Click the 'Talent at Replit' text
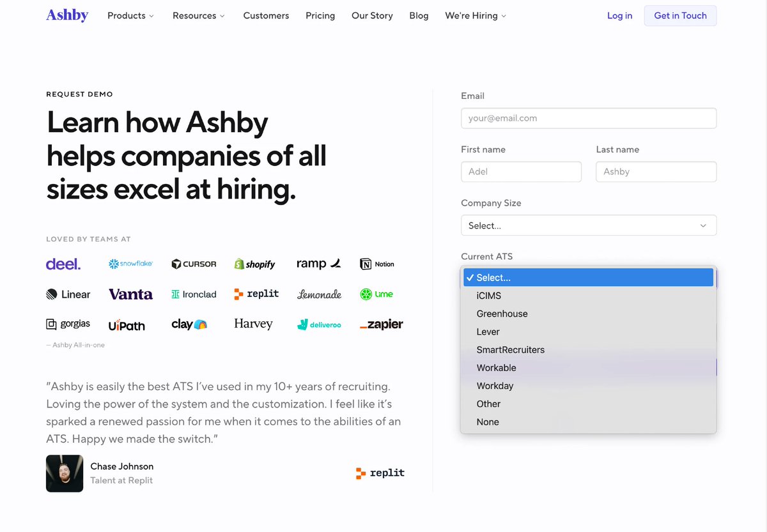The image size is (767, 532). click(x=121, y=480)
